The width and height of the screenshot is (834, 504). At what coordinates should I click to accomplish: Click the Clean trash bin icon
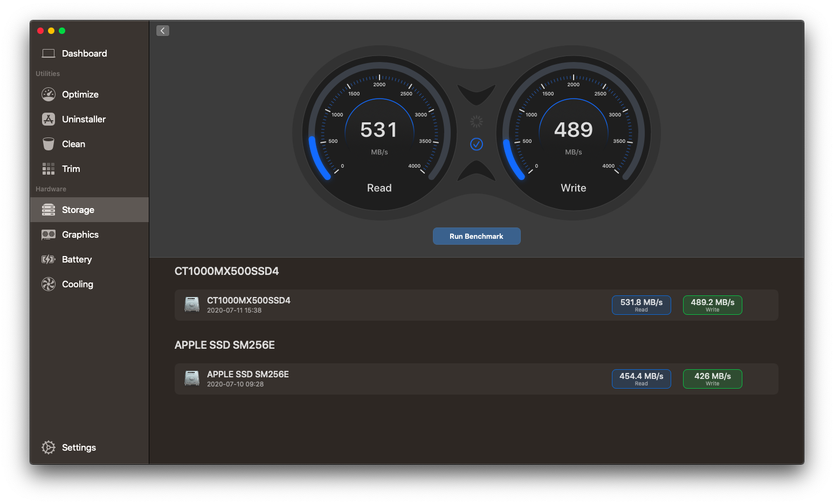pyautogui.click(x=49, y=144)
